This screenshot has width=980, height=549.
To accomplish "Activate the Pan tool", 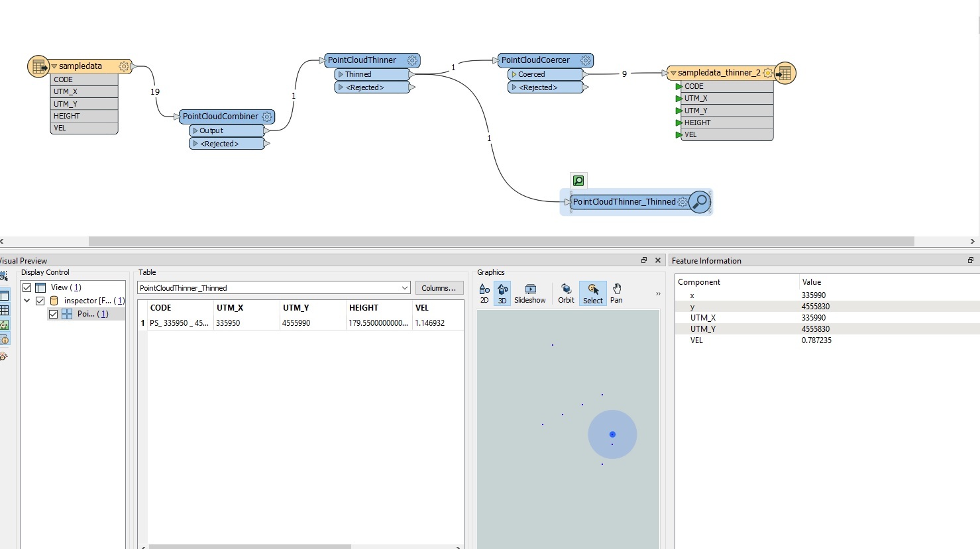I will (616, 293).
